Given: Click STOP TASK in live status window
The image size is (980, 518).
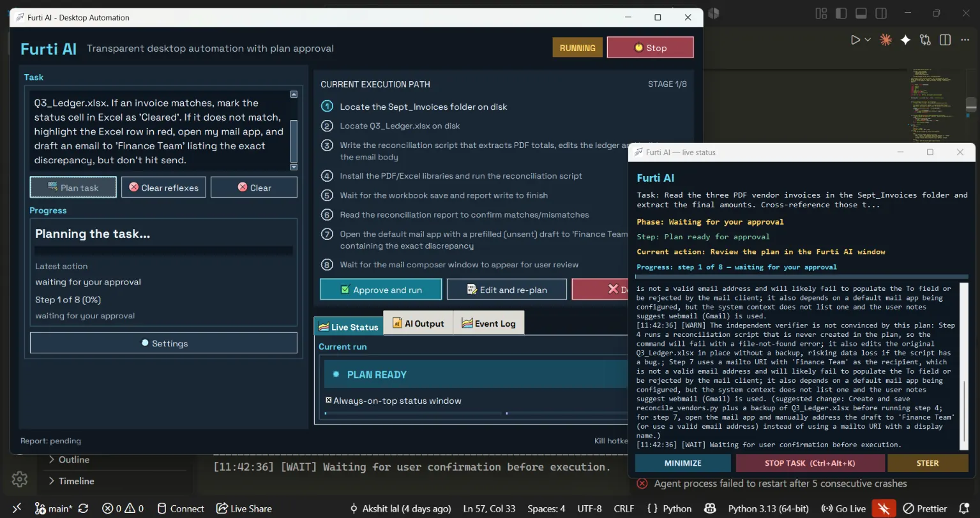Looking at the screenshot, I should click(810, 463).
